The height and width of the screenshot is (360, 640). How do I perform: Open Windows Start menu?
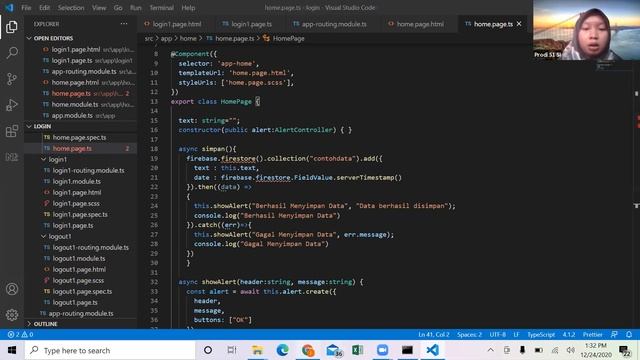tap(12, 350)
